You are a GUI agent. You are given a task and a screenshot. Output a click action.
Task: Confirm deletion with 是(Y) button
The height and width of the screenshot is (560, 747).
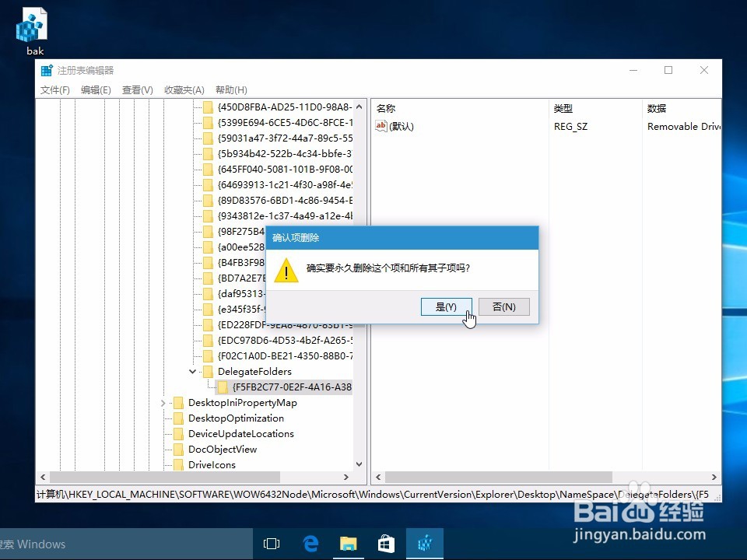[x=447, y=307]
